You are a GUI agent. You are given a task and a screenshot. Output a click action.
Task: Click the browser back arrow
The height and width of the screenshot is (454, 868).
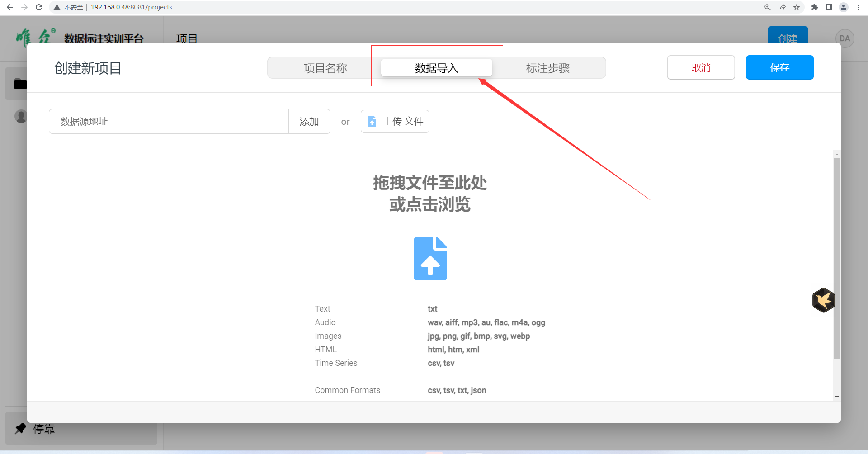click(10, 7)
